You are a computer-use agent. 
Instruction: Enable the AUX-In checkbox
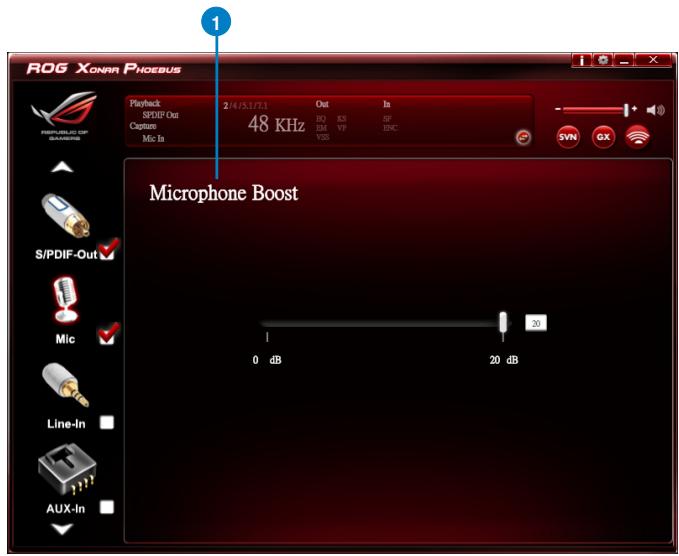pos(107,507)
